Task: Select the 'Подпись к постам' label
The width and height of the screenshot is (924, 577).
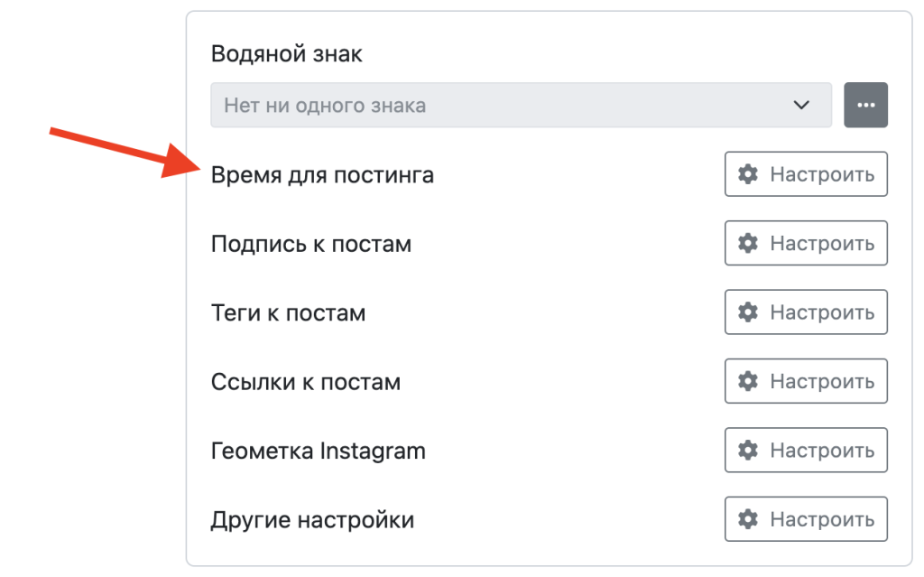Action: tap(311, 244)
